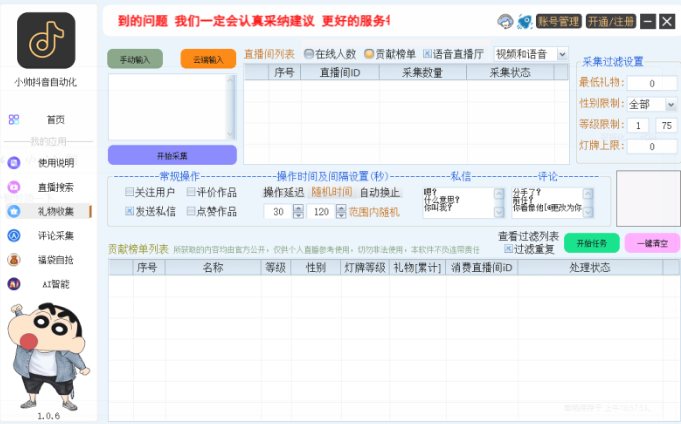Switch to the 操作延迟 tab
The width and height of the screenshot is (681, 424).
click(284, 192)
